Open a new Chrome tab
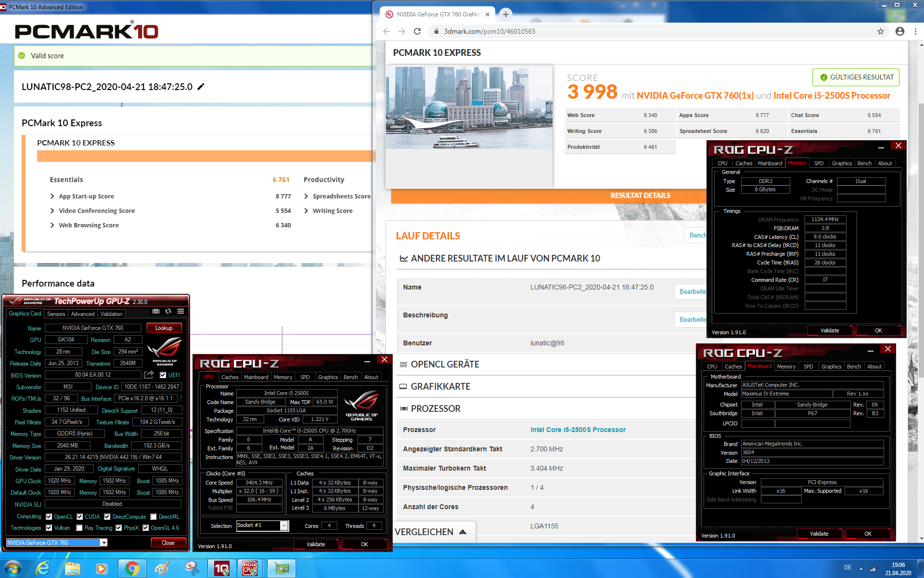 [505, 14]
